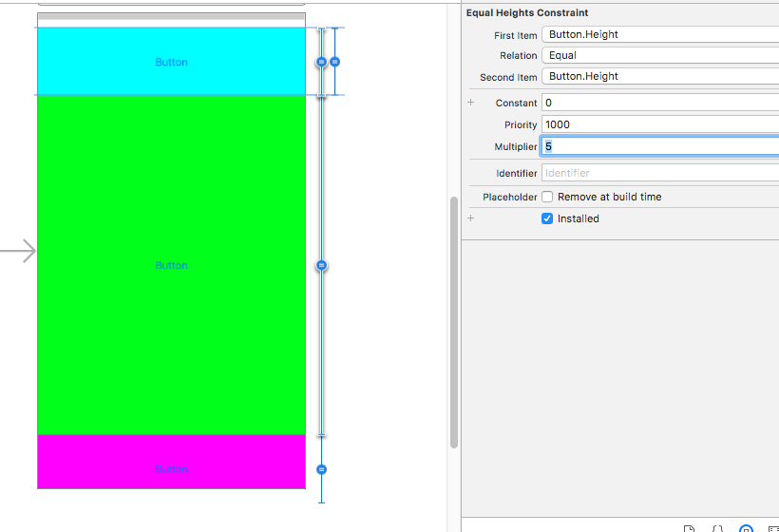Click the initial view controller arrow
Image resolution: width=779 pixels, height=532 pixels.
(19, 252)
